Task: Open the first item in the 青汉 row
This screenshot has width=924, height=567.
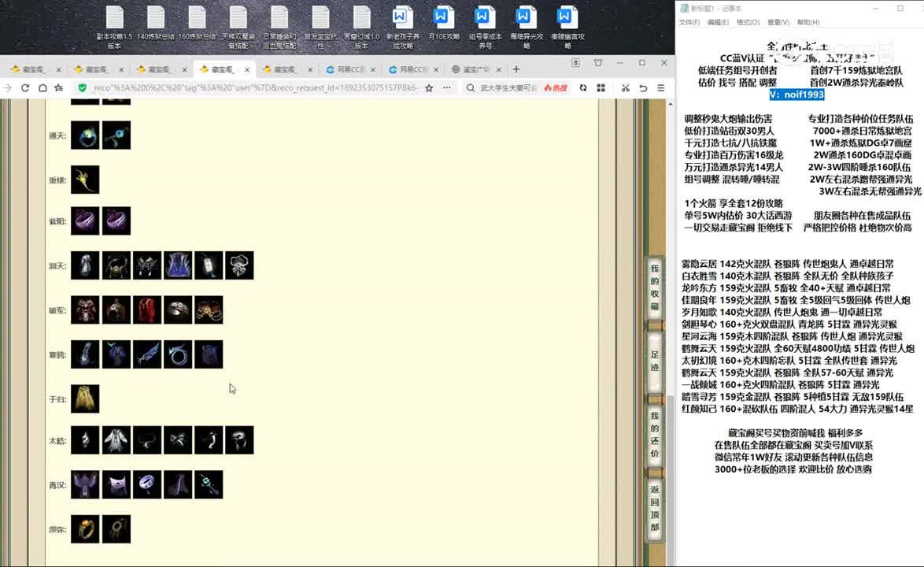Action: [85, 484]
